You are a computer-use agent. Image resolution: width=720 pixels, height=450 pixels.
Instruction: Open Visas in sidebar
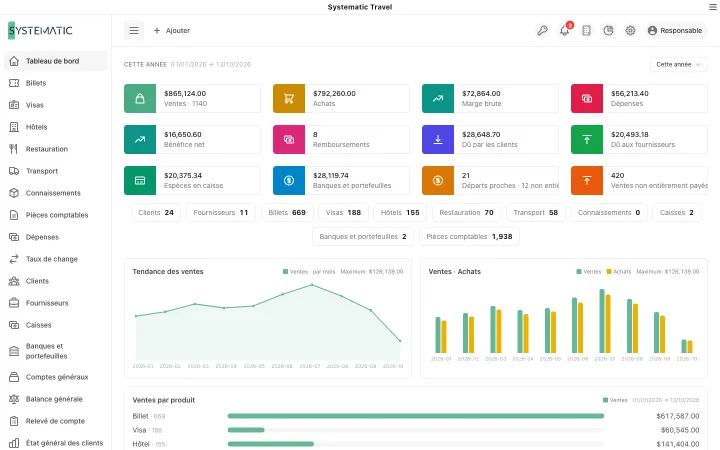pyautogui.click(x=56, y=105)
